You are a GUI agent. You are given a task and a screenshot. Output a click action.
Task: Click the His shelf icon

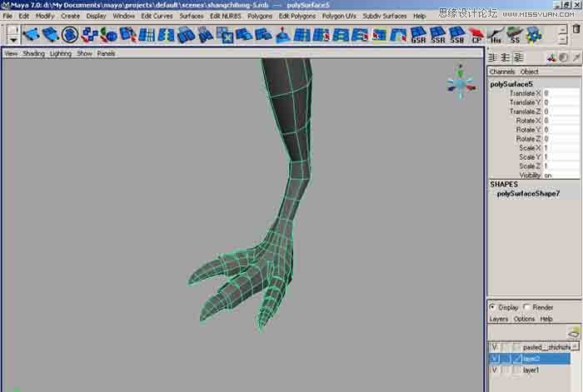(496, 34)
